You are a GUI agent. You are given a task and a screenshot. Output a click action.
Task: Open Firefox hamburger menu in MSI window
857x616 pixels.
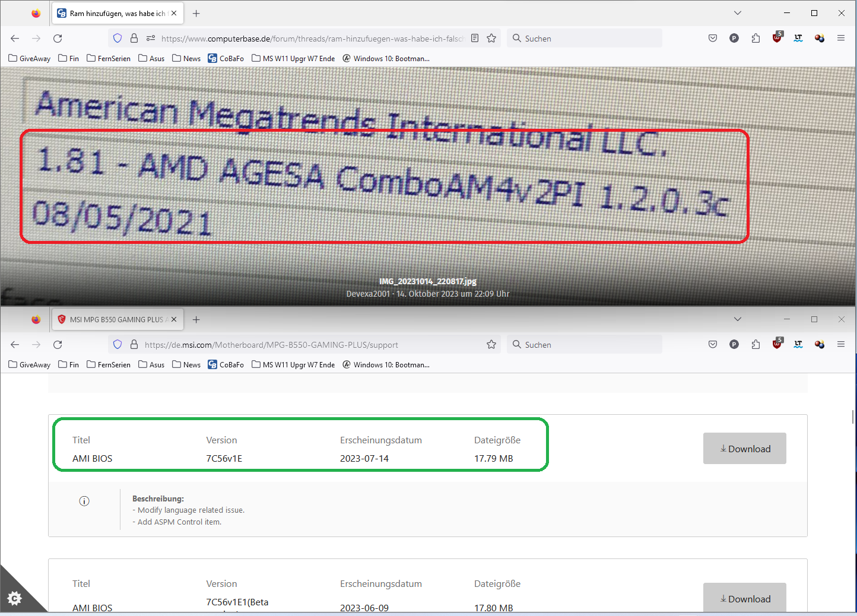pos(841,345)
